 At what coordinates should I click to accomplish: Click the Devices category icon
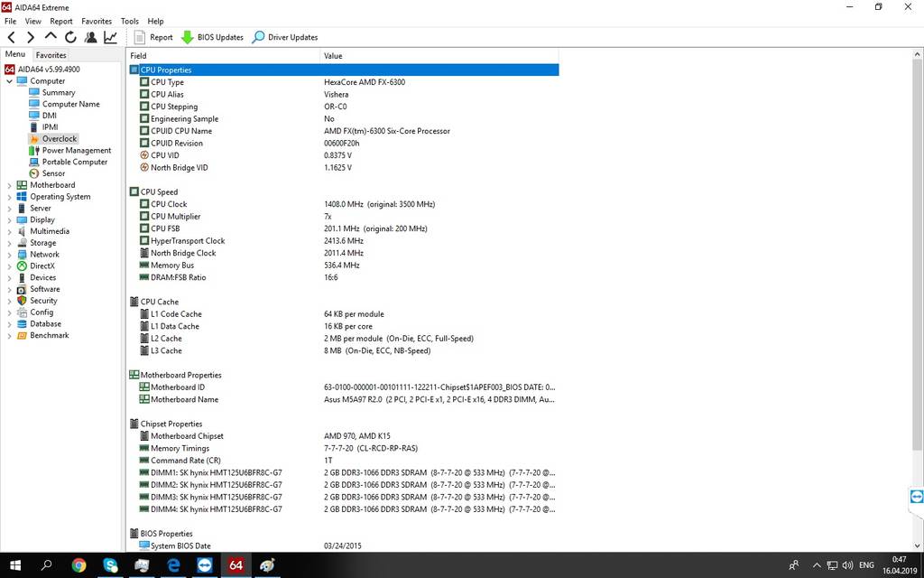coord(22,278)
